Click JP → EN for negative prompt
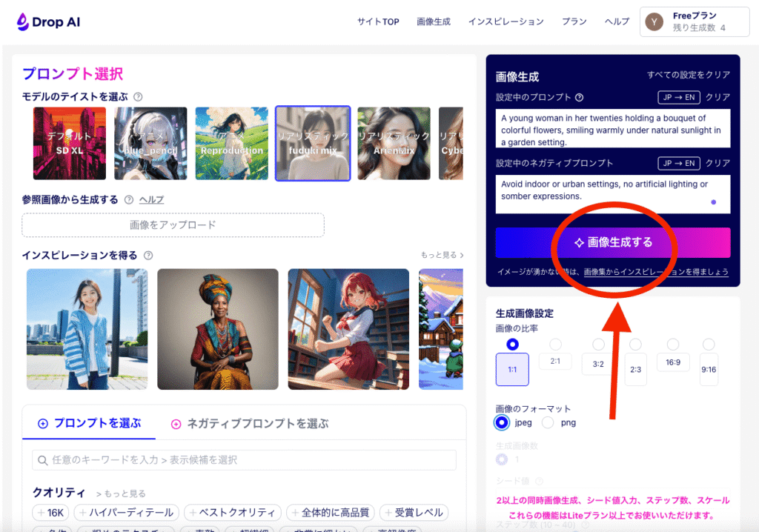The height and width of the screenshot is (532, 759). click(x=679, y=163)
